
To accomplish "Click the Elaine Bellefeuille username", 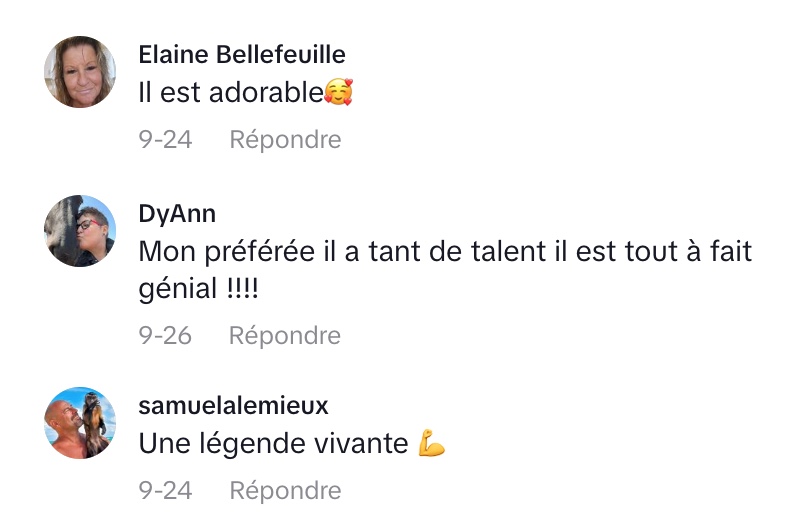I will pyautogui.click(x=242, y=53).
